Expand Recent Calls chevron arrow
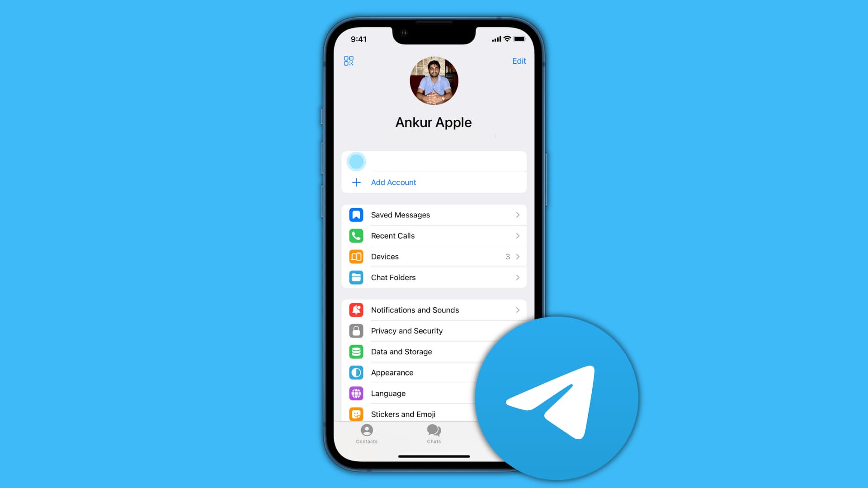The image size is (868, 488). point(517,235)
